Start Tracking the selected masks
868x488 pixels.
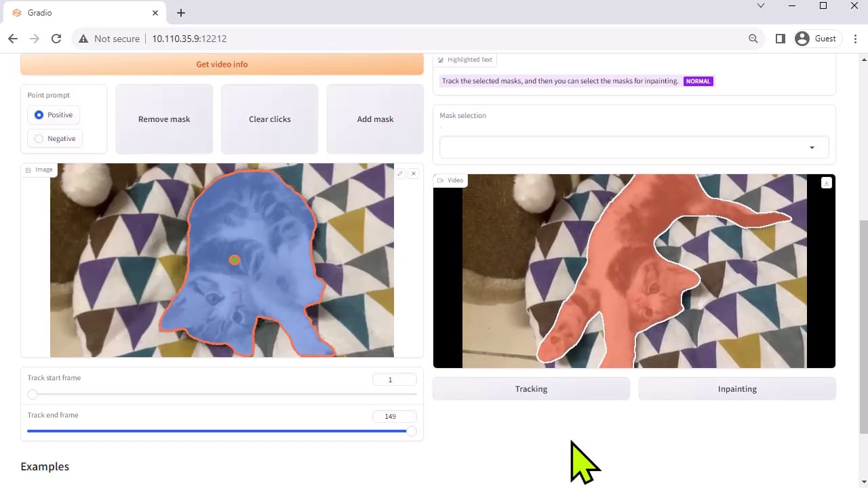click(531, 389)
